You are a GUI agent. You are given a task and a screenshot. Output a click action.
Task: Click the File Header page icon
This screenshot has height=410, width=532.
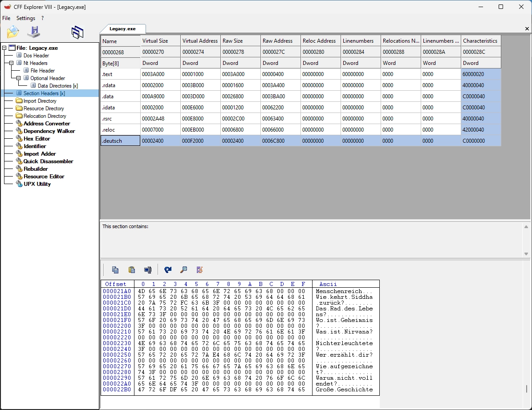(x=26, y=70)
